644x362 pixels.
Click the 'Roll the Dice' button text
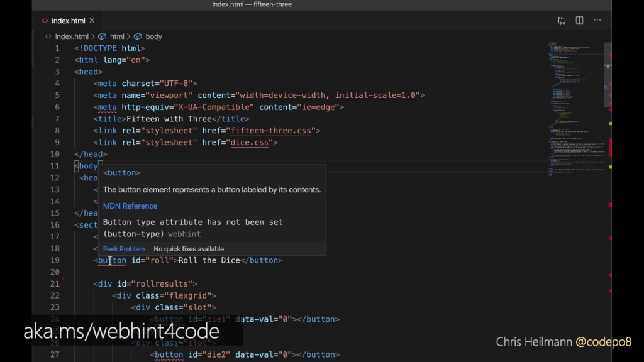click(x=209, y=261)
